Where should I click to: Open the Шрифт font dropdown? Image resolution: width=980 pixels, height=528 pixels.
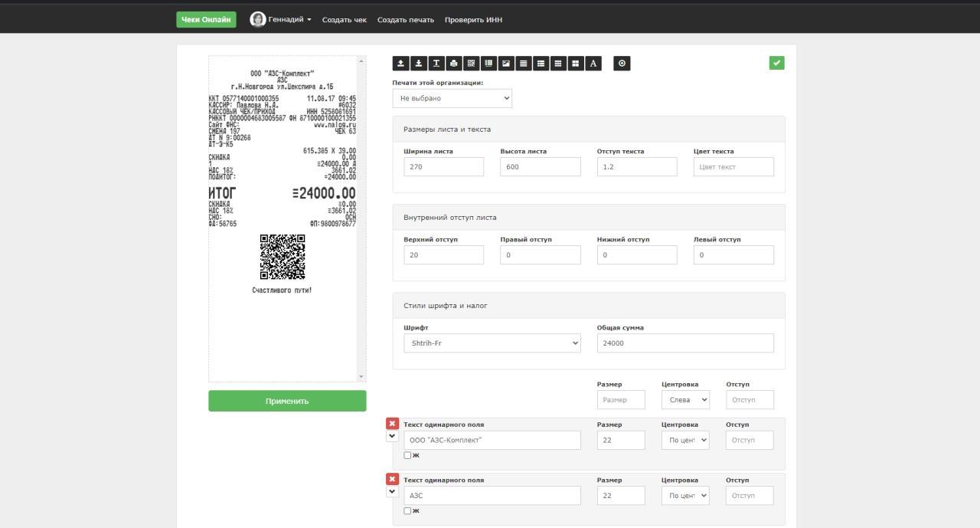click(x=492, y=343)
